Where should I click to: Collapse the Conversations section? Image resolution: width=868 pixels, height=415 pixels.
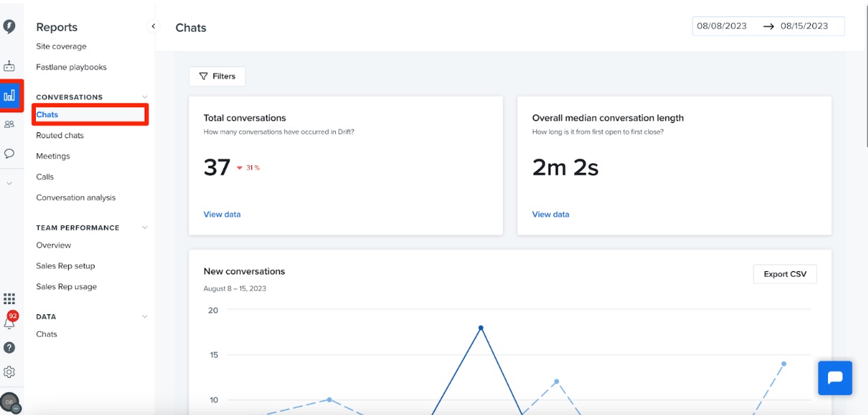pos(145,97)
